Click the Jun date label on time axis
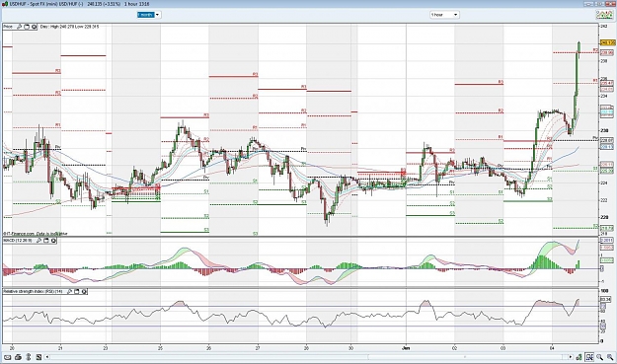Image resolution: width=617 pixels, height=364 pixels. 406,348
